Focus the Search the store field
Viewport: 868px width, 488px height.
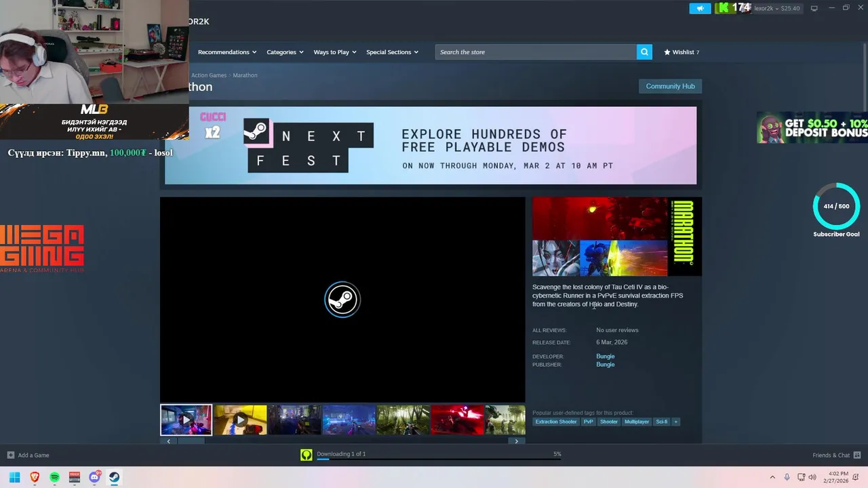tap(536, 52)
